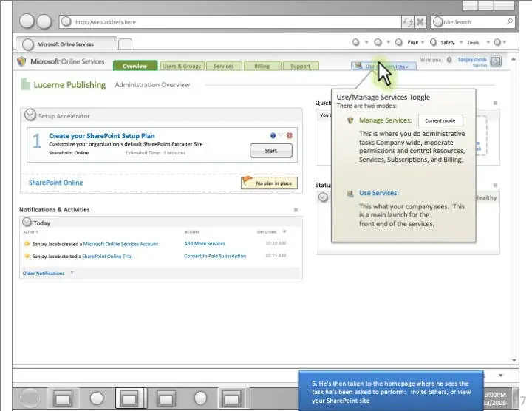
Task: Click the Sanjay Jacob user name link
Action: point(472,59)
